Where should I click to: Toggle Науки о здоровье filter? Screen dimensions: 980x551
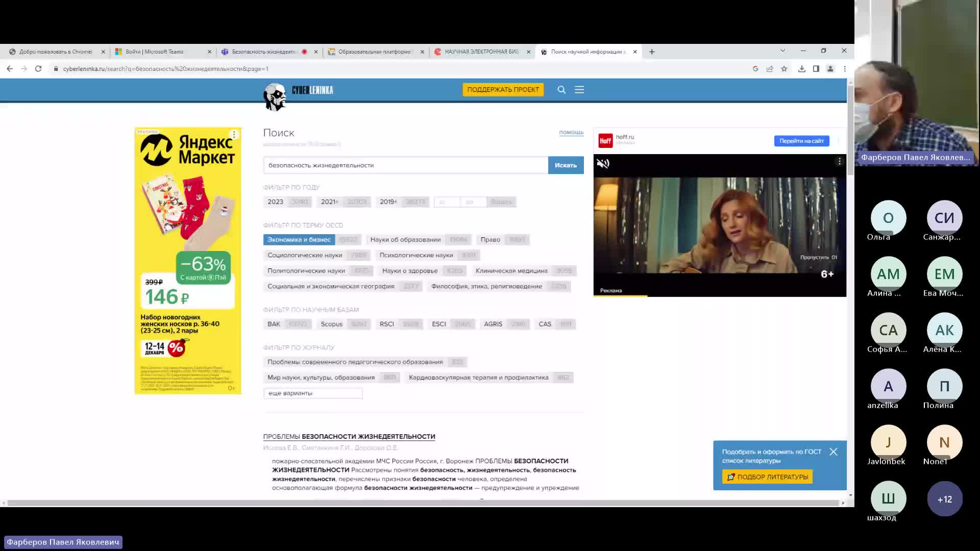[x=422, y=271]
